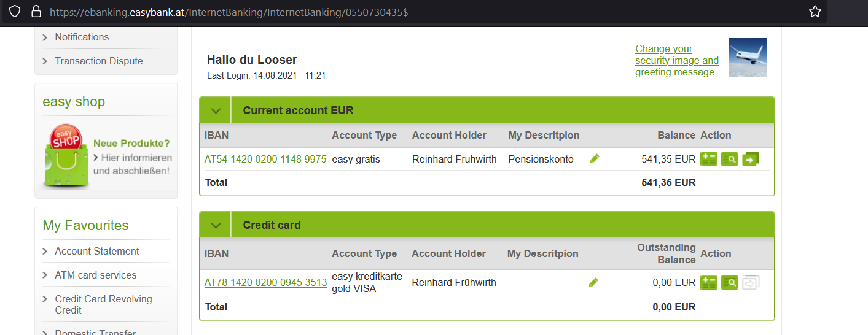The height and width of the screenshot is (335, 868).
Task: Click the pencil icon next to Pensionskonto
Action: pos(594,159)
